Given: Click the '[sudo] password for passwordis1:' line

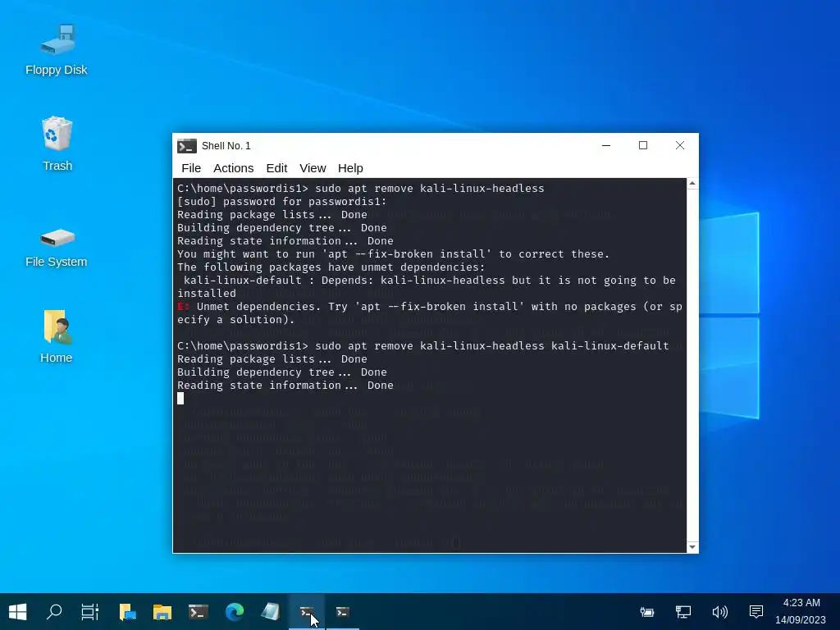Looking at the screenshot, I should tap(282, 202).
